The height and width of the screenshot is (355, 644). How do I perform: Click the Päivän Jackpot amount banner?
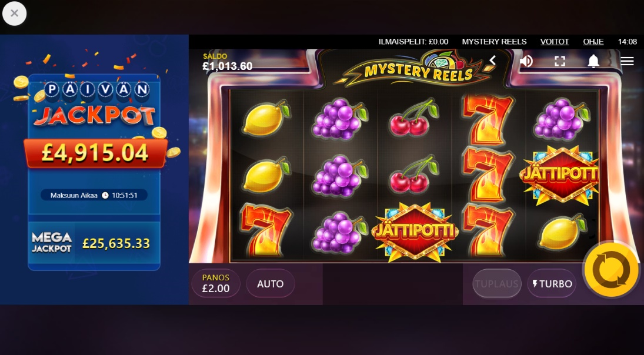coord(95,153)
